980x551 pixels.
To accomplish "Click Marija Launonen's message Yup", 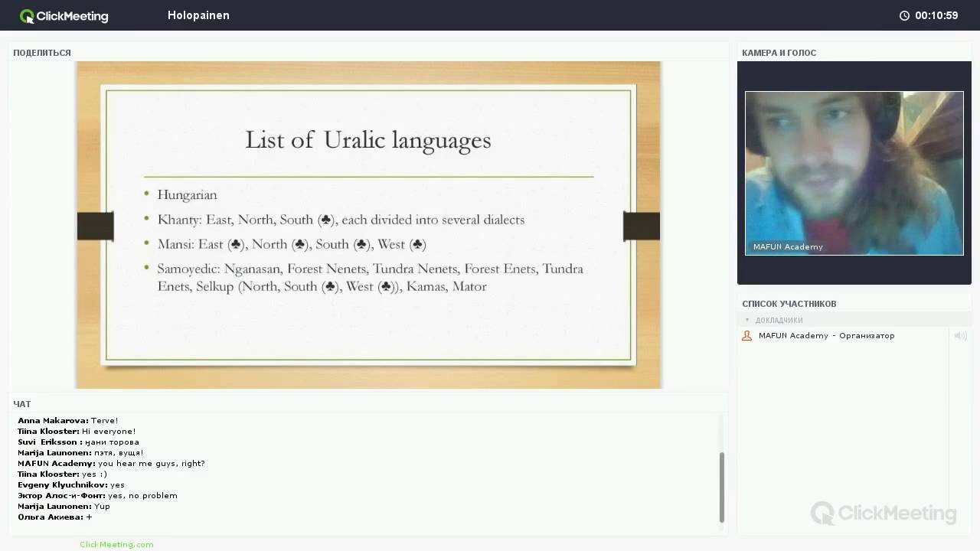I will tap(64, 506).
